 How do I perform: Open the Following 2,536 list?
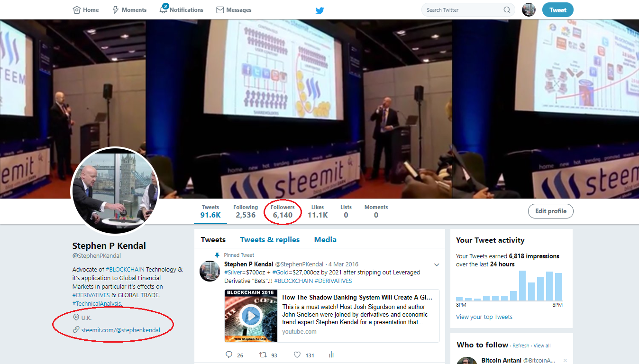246,211
